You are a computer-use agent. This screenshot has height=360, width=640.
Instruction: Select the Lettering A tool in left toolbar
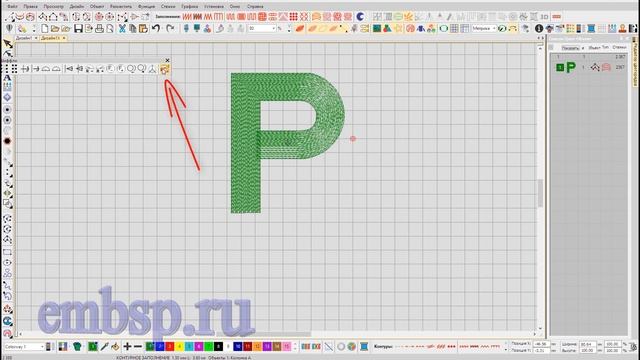tap(7, 78)
